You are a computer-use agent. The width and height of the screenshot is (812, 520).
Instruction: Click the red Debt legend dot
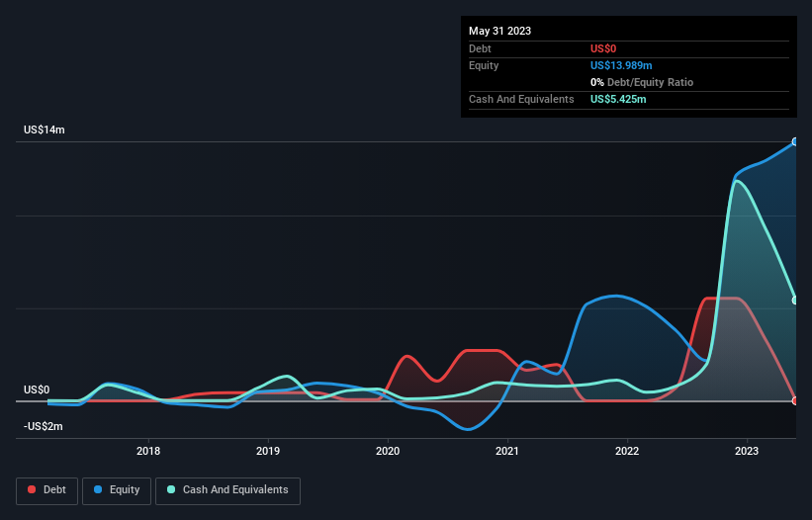[32, 489]
